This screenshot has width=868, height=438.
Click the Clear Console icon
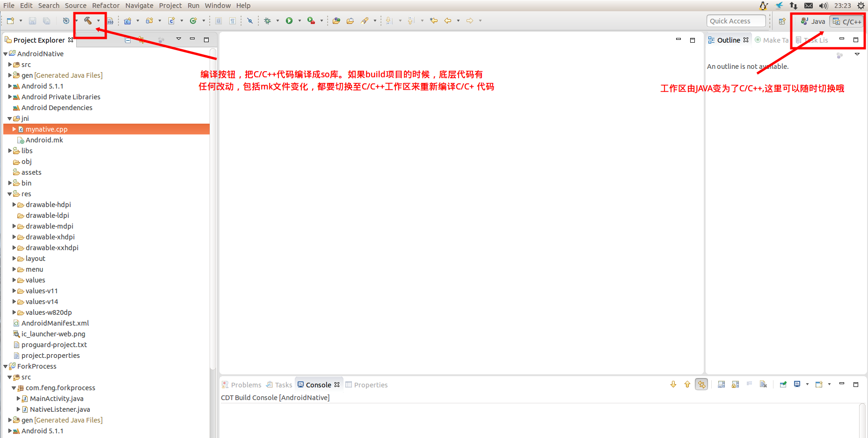pos(763,384)
